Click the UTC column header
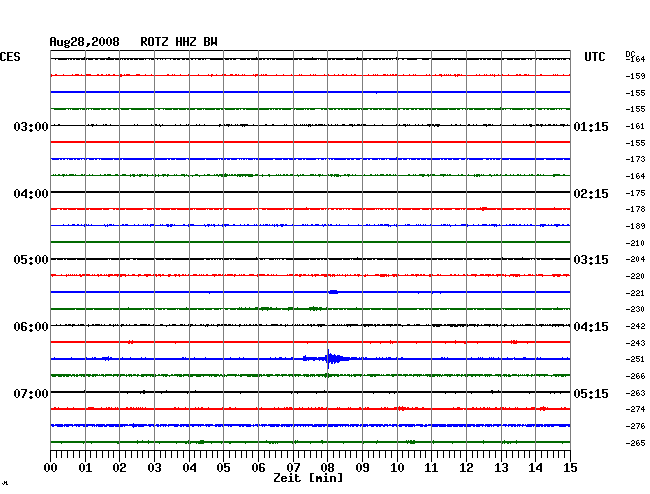Viewport: 650px width, 494px height. pos(594,57)
